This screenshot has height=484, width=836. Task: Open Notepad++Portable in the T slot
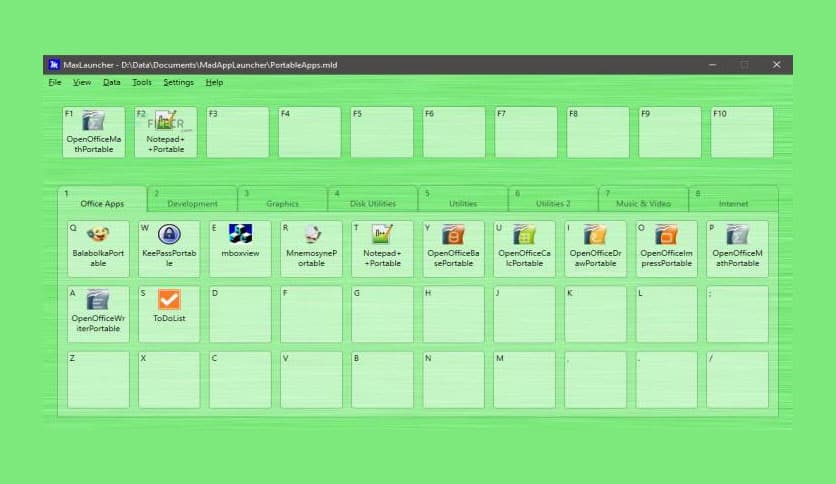pyautogui.click(x=382, y=249)
